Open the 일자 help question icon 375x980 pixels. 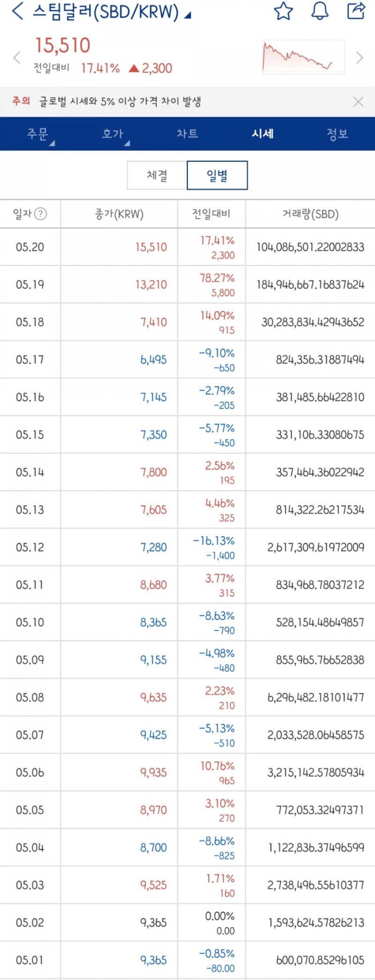(41, 214)
